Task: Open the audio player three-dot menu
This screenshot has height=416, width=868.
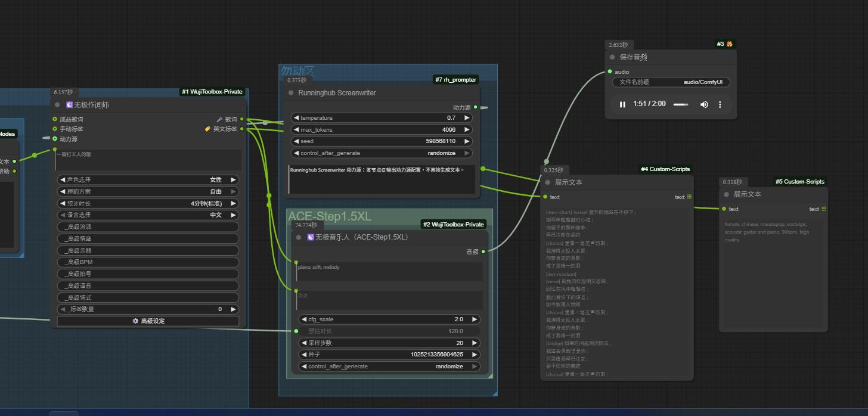Action: pos(720,104)
